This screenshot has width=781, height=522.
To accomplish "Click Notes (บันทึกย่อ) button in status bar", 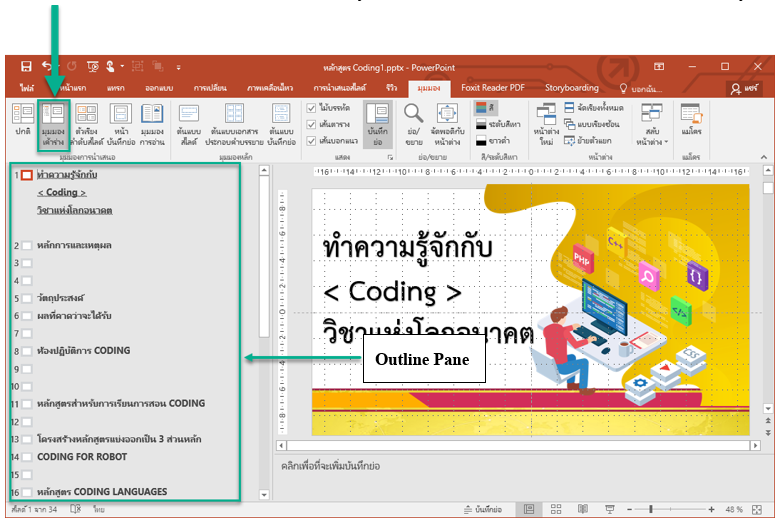I will coord(482,509).
